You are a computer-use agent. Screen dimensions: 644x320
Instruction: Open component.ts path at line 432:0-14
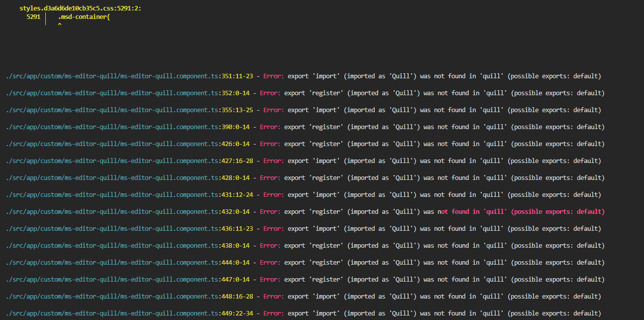[x=128, y=212]
